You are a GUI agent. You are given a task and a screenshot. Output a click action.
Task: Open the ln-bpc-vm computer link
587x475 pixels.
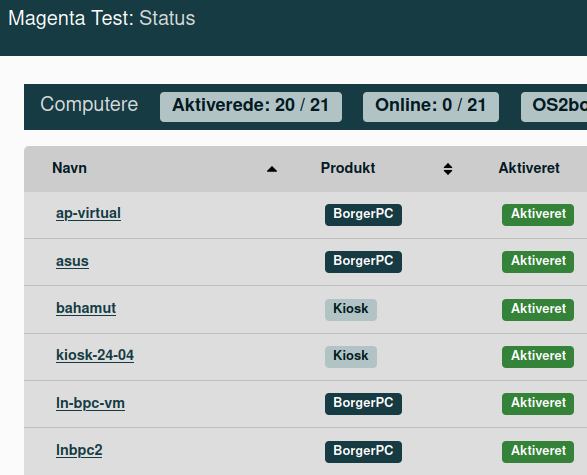90,403
